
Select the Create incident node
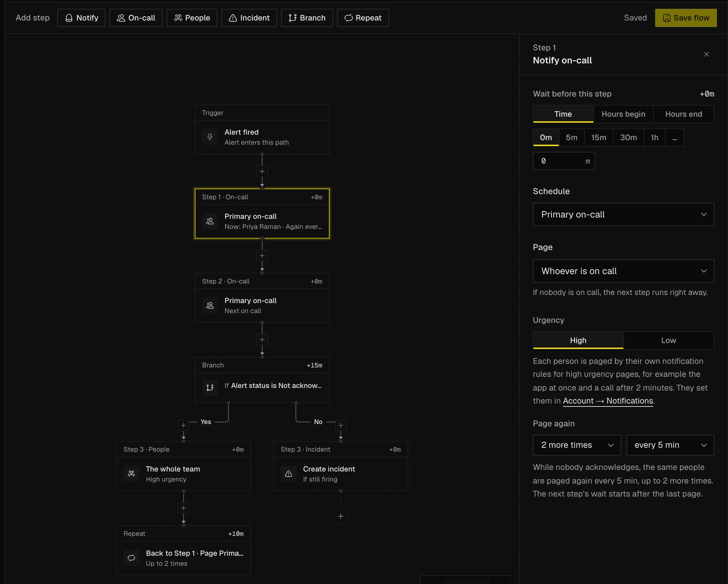tap(341, 466)
